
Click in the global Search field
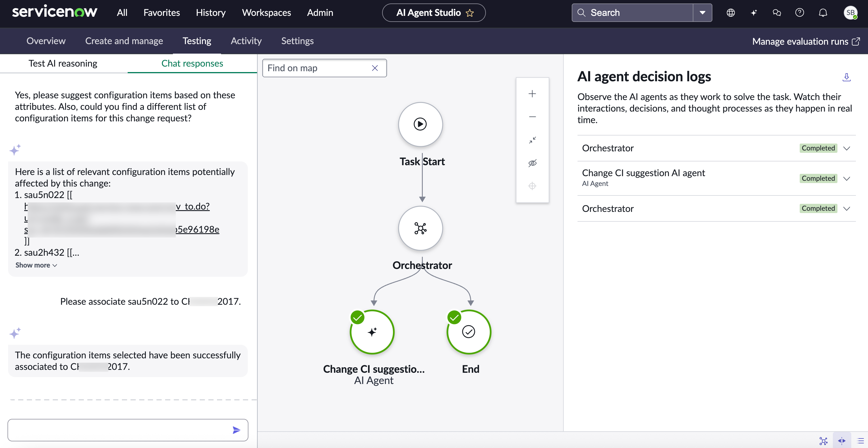click(633, 13)
